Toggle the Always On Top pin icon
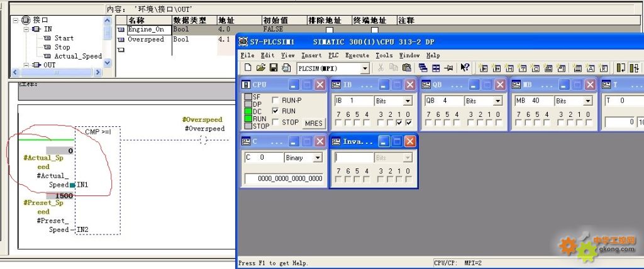Viewport: 644px width, 269px height. click(x=449, y=68)
